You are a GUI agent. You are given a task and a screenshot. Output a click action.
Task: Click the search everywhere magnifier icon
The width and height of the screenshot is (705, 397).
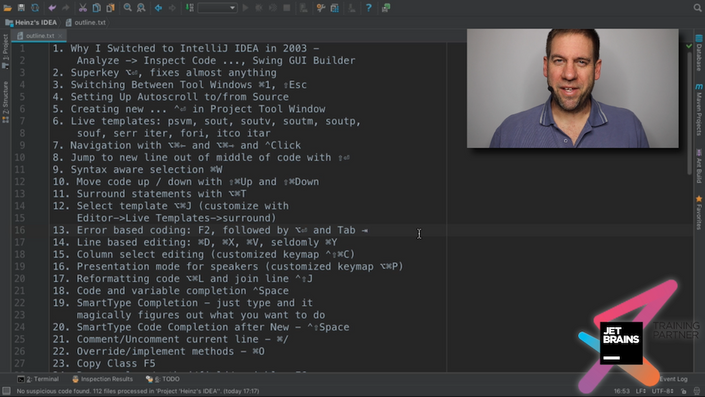(x=697, y=8)
